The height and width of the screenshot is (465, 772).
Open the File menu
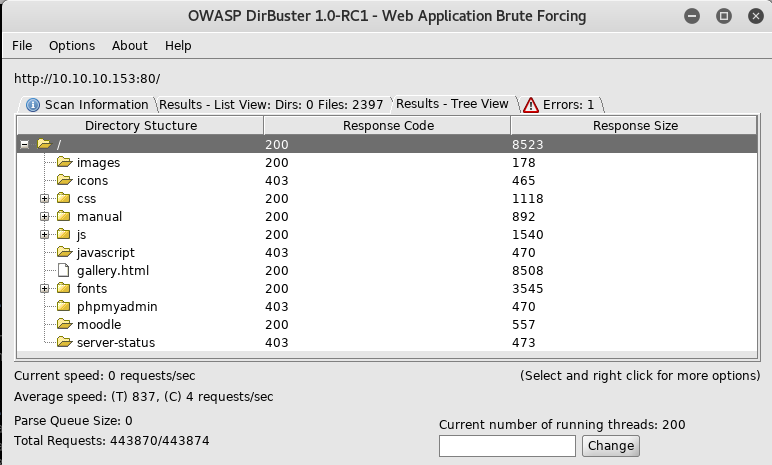(x=22, y=46)
